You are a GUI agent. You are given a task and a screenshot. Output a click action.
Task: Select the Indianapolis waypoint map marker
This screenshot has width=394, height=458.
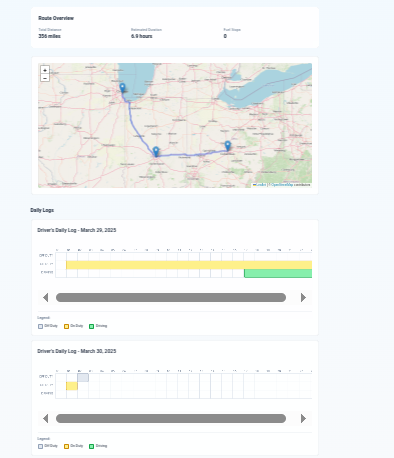(x=156, y=152)
